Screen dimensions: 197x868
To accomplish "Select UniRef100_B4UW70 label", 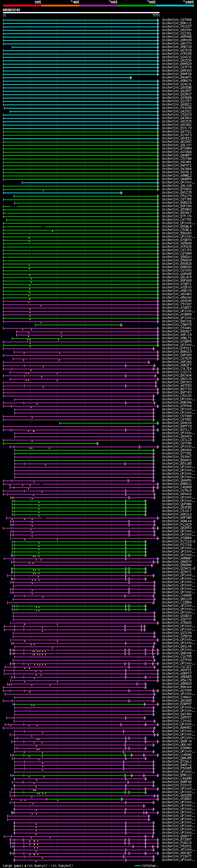I will (177, 78).
